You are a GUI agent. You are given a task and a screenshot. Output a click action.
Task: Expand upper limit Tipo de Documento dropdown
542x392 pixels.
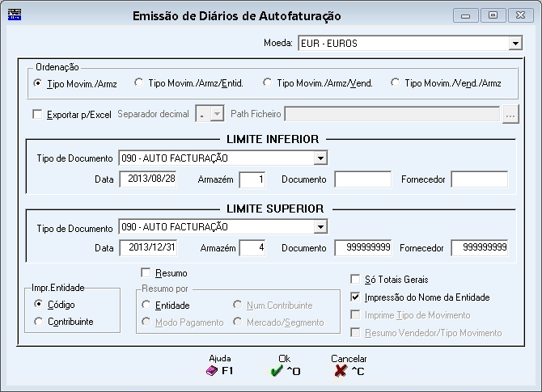320,227
